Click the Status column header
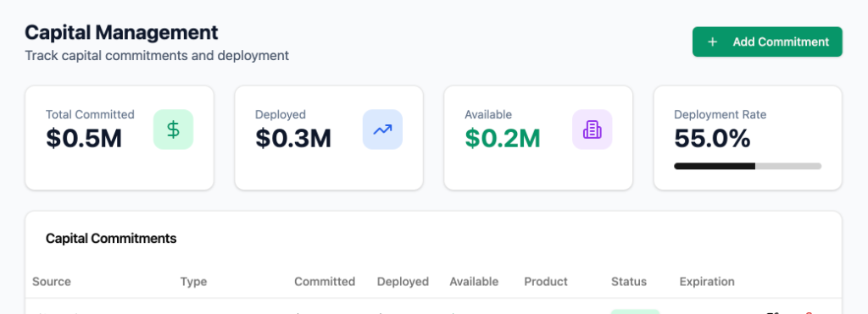The height and width of the screenshot is (314, 868). click(x=629, y=281)
